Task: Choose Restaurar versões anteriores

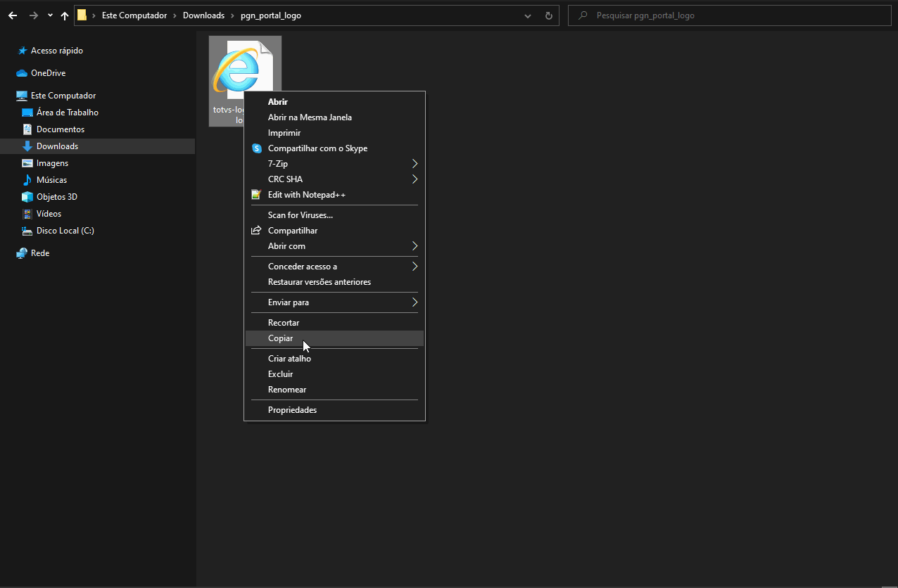Action: tap(320, 282)
